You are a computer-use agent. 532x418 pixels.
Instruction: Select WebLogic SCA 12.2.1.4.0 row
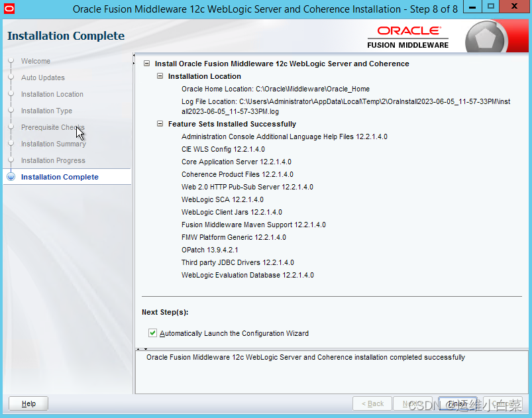point(222,199)
